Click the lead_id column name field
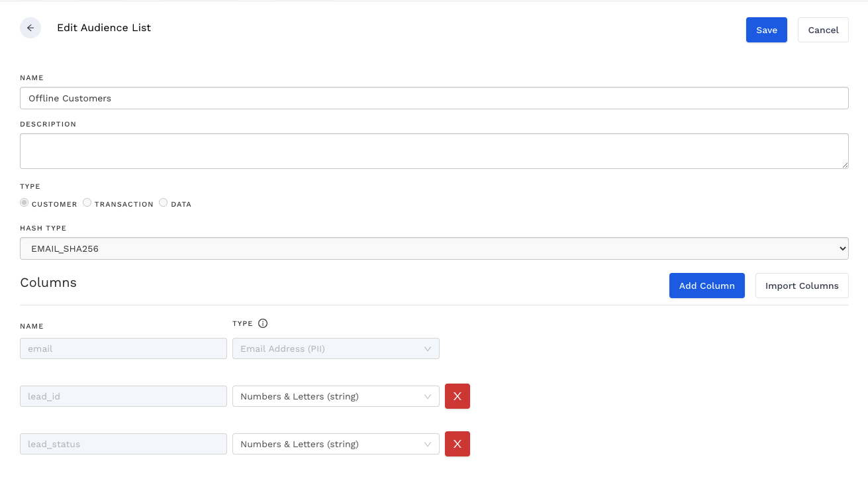The image size is (868, 477). click(x=123, y=396)
